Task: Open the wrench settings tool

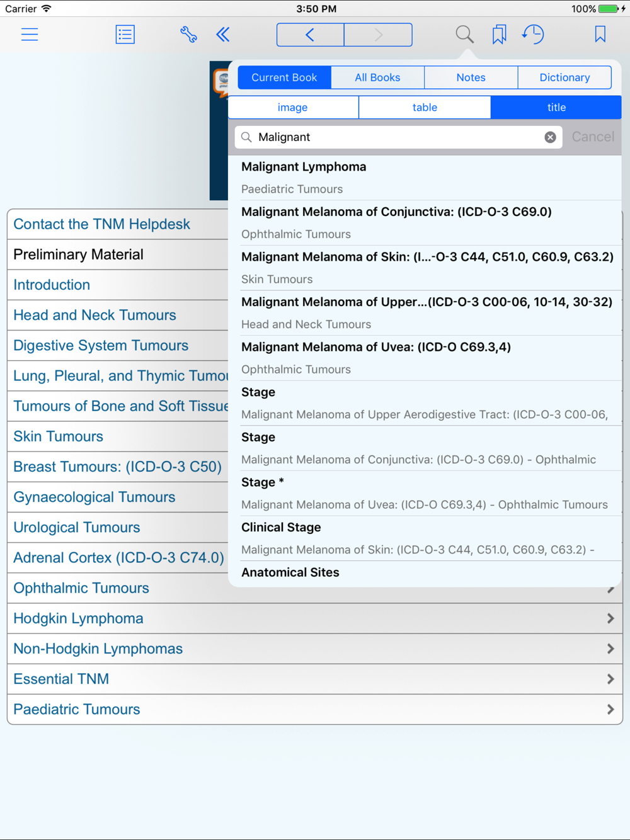Action: tap(188, 35)
